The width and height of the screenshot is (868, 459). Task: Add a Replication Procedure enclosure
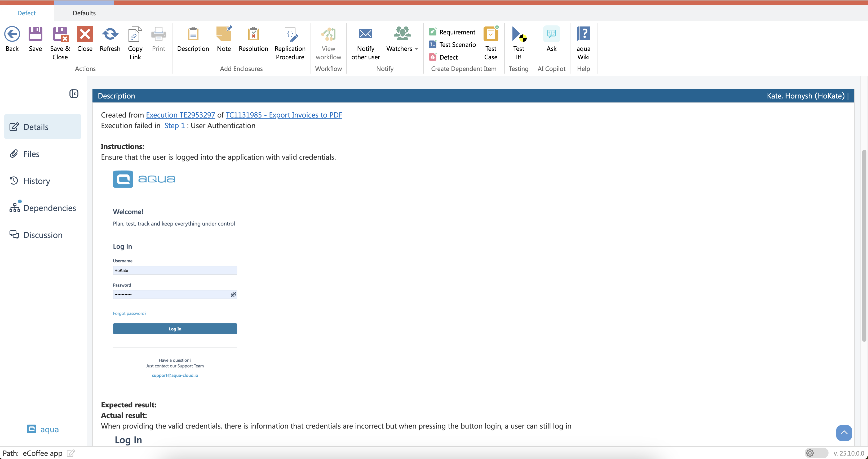pyautogui.click(x=290, y=34)
